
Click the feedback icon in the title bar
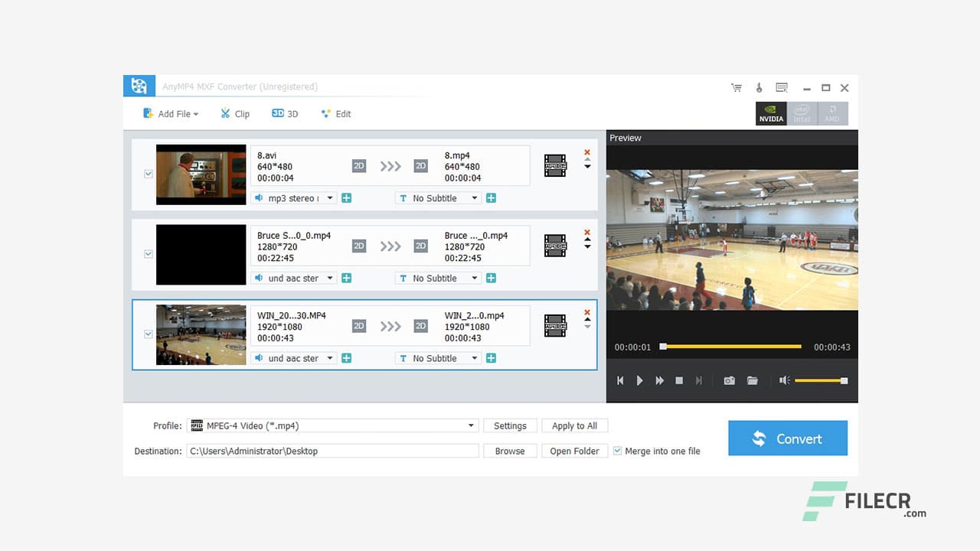[782, 87]
